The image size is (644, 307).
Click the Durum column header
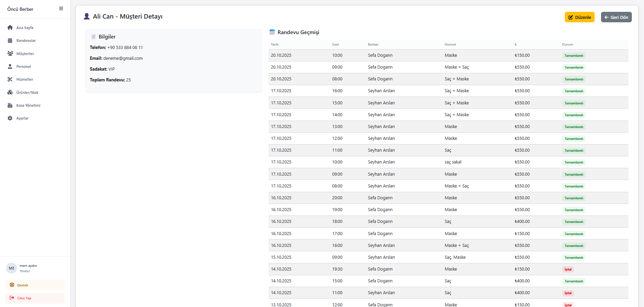tap(568, 45)
